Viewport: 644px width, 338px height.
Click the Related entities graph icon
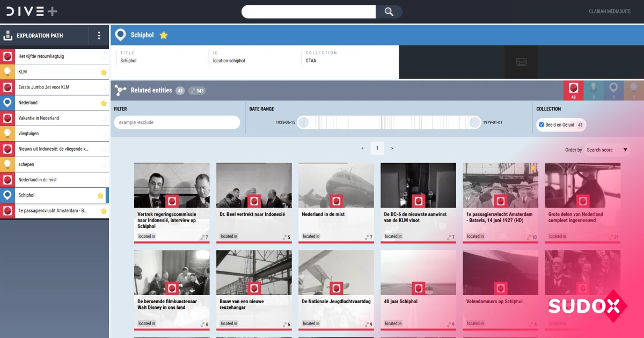[120, 91]
